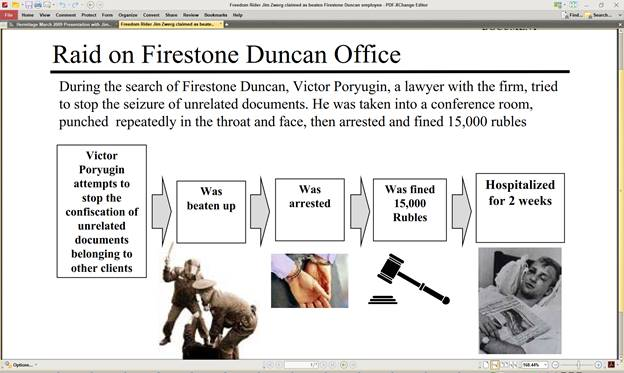
Task: Click the 'Raid on Firestone Duncan Office' heading
Action: point(226,55)
